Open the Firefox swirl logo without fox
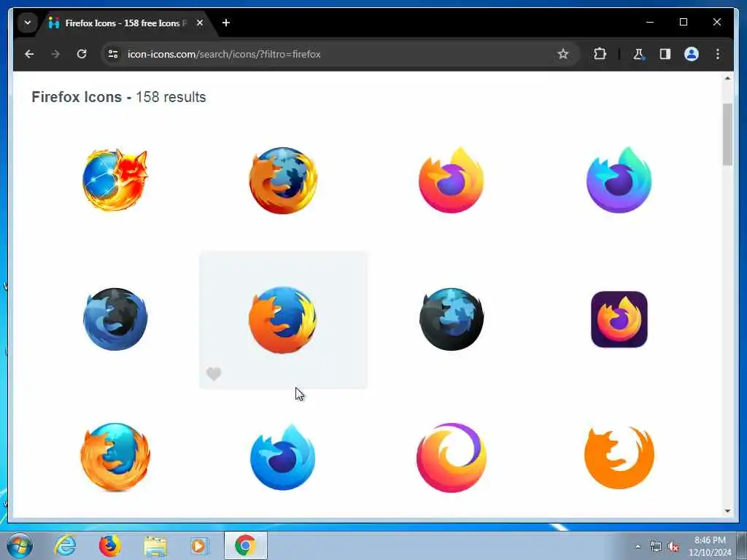 [x=451, y=457]
